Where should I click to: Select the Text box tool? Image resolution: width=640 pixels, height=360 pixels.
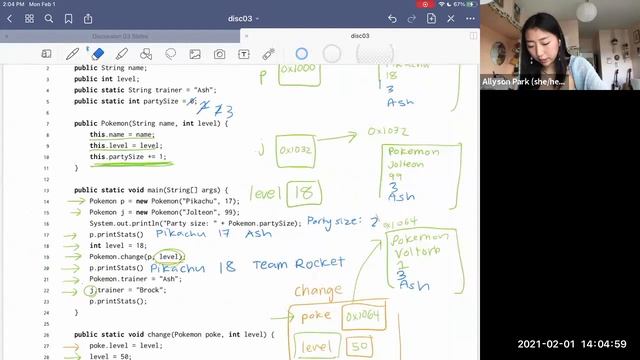click(x=244, y=54)
